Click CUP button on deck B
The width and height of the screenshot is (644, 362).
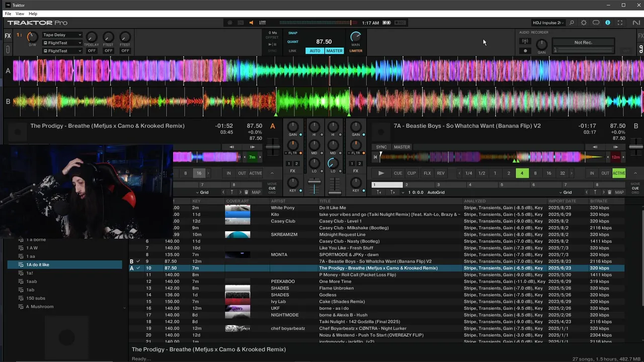tap(412, 173)
